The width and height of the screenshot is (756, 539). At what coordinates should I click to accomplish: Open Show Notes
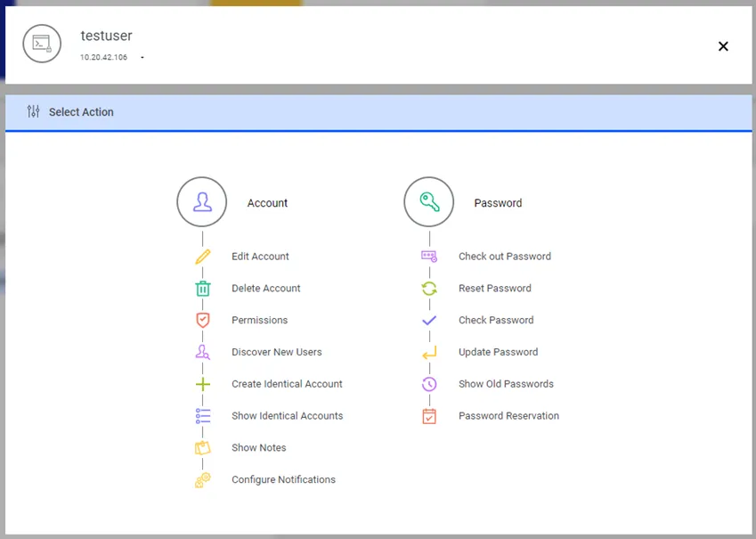pos(258,447)
